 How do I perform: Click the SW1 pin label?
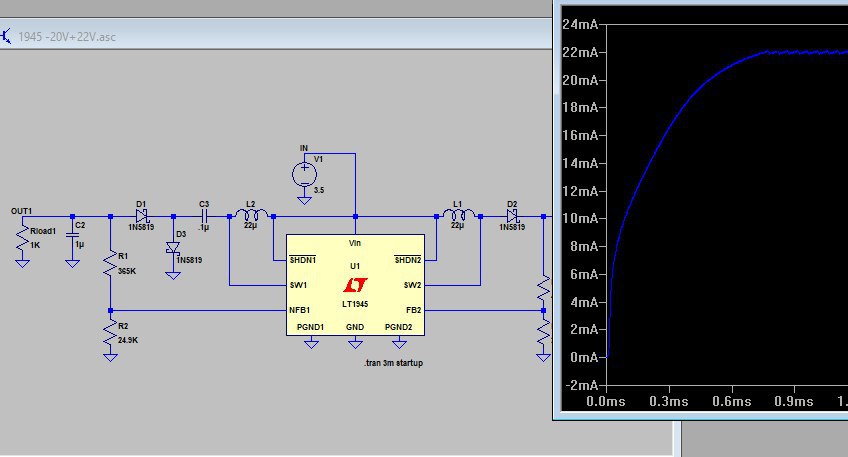coord(299,285)
